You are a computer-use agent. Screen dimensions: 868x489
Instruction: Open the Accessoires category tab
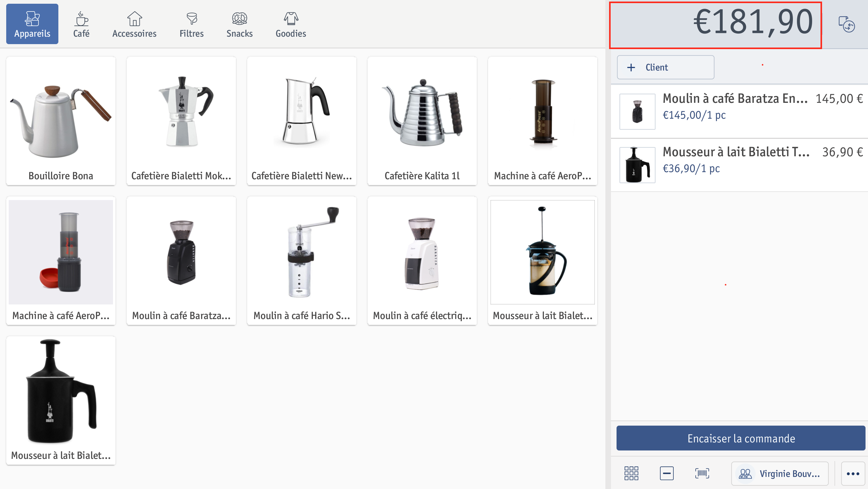pyautogui.click(x=134, y=24)
